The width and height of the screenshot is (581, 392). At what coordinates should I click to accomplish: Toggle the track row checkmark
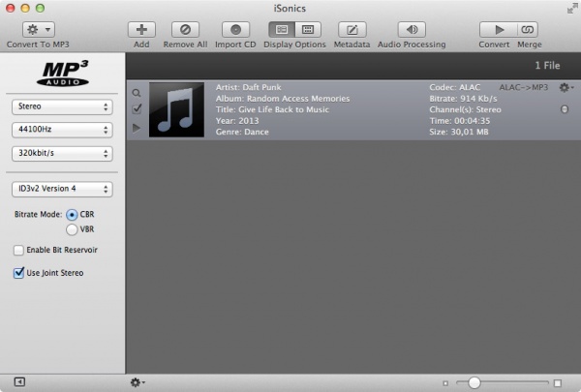[x=137, y=108]
